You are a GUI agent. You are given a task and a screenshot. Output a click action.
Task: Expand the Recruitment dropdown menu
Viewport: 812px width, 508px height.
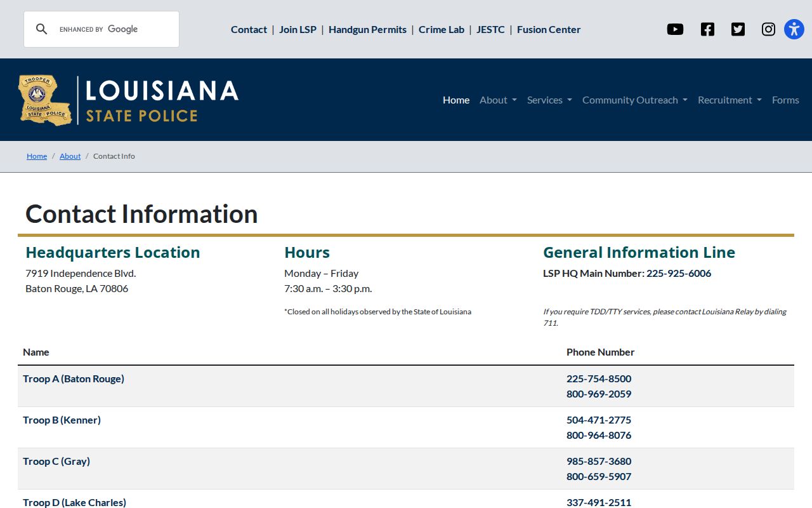tap(730, 100)
